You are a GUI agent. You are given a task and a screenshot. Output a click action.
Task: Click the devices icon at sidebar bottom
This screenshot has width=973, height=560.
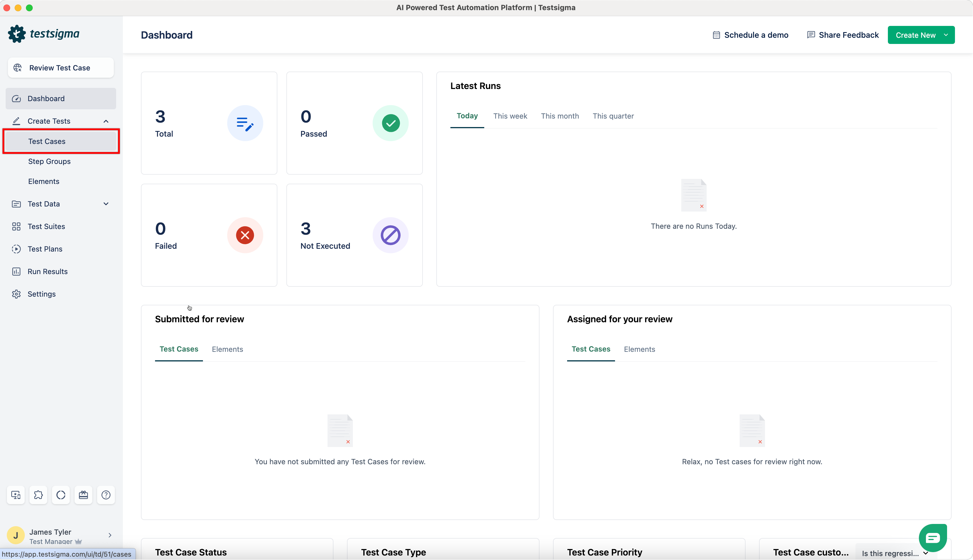(x=16, y=495)
